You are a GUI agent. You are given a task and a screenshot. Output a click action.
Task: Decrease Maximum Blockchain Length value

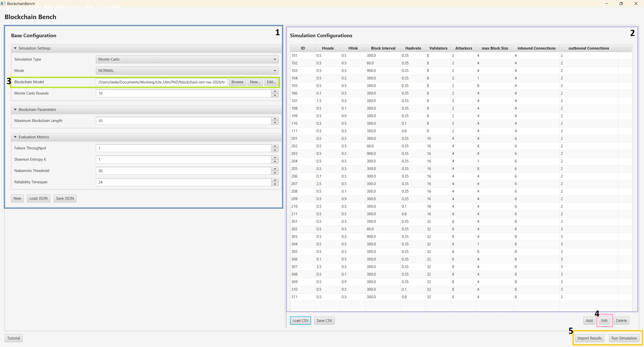click(275, 123)
